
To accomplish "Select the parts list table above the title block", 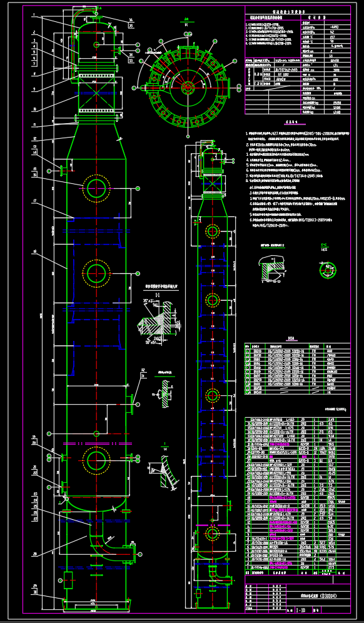I will [298, 496].
